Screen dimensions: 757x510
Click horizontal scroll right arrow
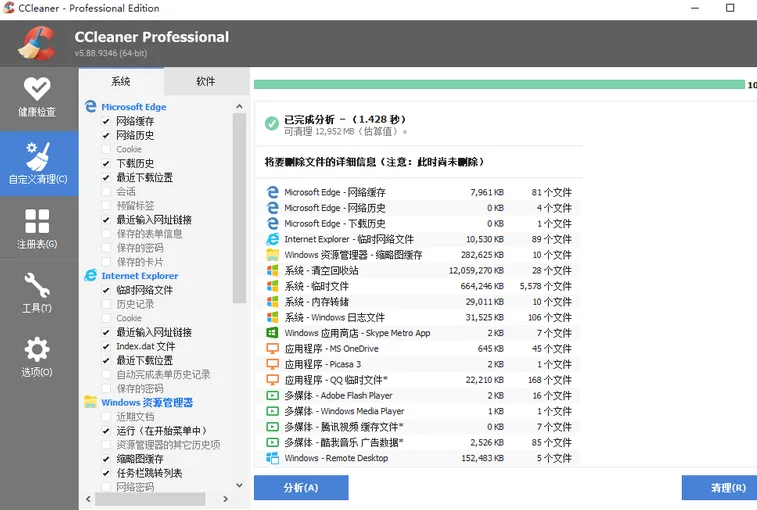225,499
